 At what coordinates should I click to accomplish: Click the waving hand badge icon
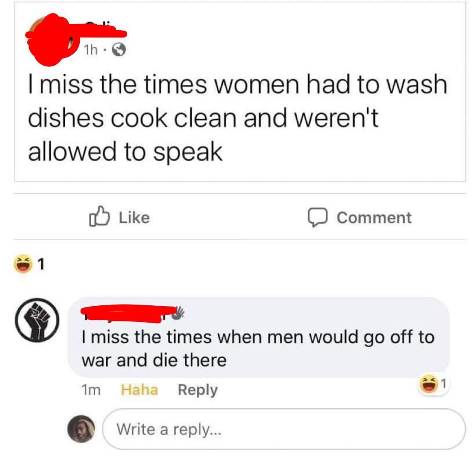[x=177, y=313]
